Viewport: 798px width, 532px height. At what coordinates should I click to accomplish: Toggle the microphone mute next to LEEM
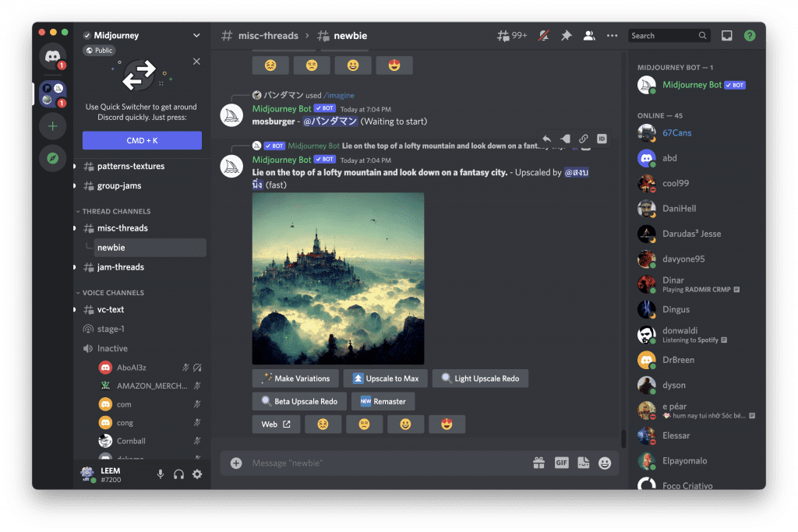pos(161,474)
